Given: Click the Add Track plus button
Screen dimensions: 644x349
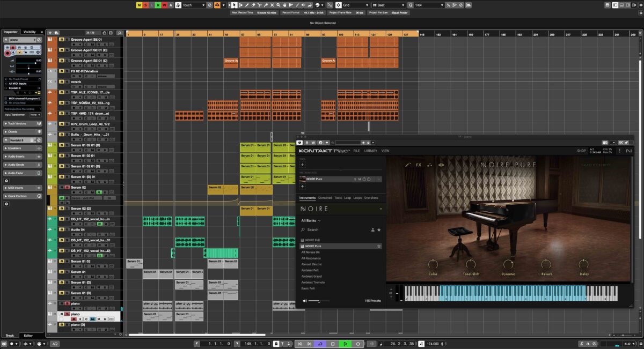Looking at the screenshot, I should [50, 33].
